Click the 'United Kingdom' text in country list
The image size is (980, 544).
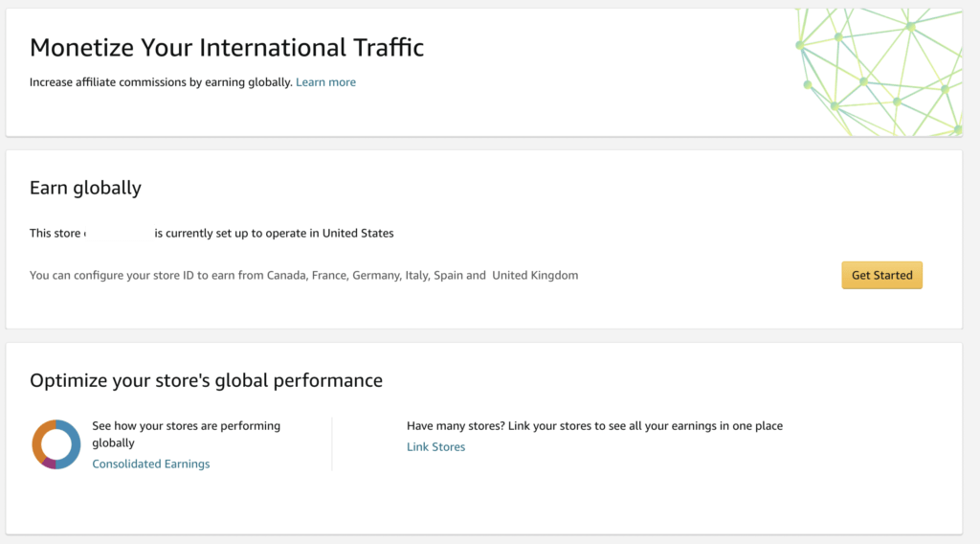coord(535,275)
